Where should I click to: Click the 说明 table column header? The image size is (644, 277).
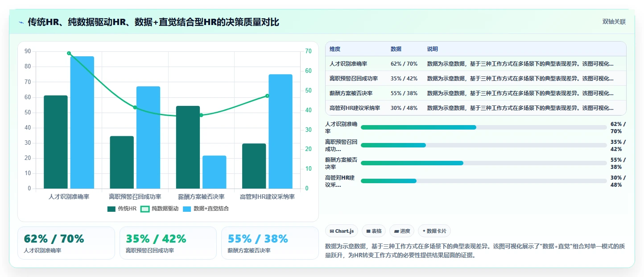coord(433,49)
